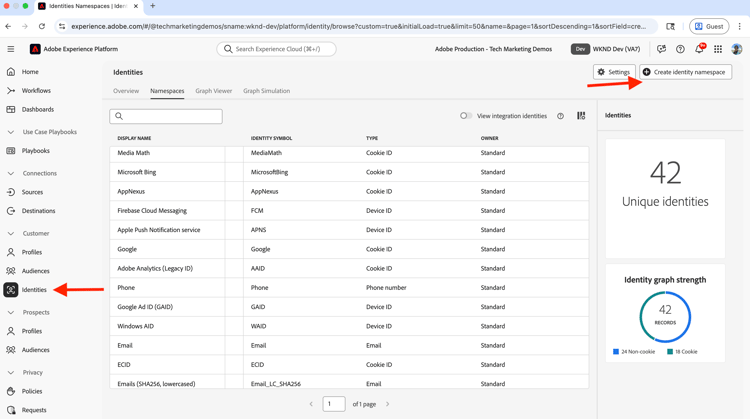Select the Identities Namespaces browser tab
Image resolution: width=750 pixels, height=419 pixels.
(x=88, y=6)
